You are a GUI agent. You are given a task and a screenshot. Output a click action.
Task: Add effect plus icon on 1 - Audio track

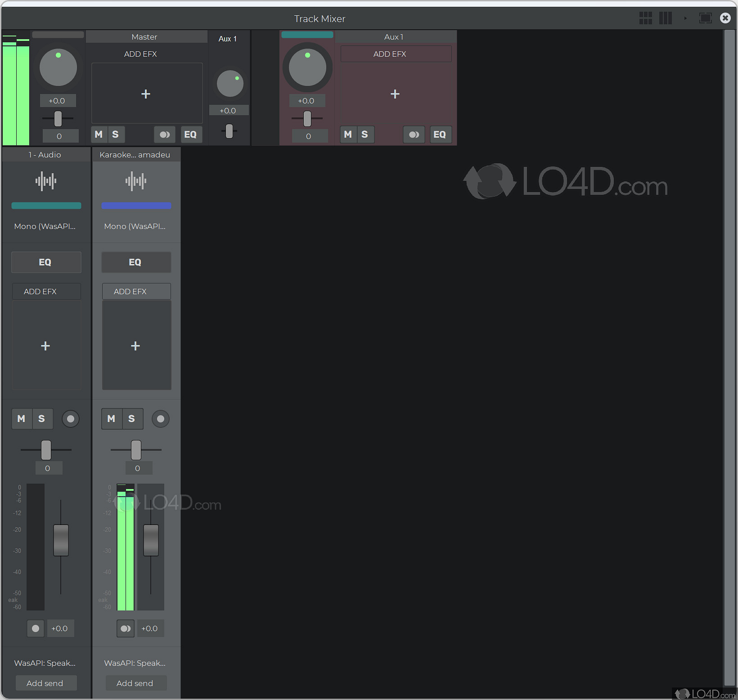pyautogui.click(x=45, y=346)
